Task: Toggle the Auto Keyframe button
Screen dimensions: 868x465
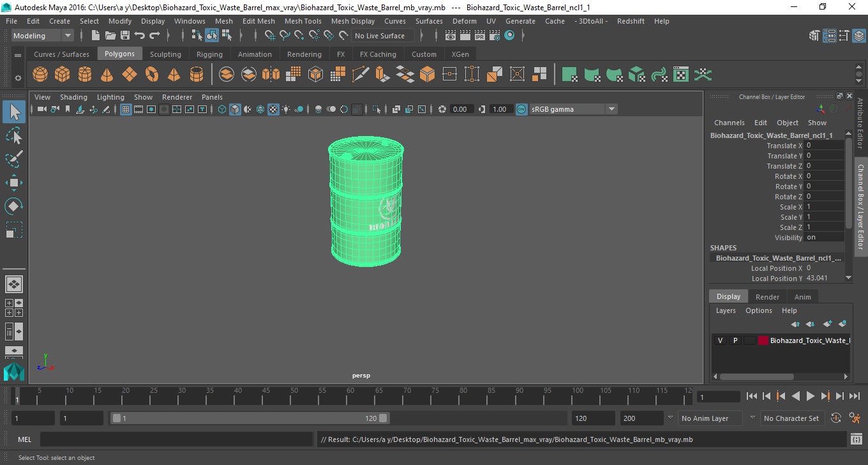Action: click(x=836, y=418)
